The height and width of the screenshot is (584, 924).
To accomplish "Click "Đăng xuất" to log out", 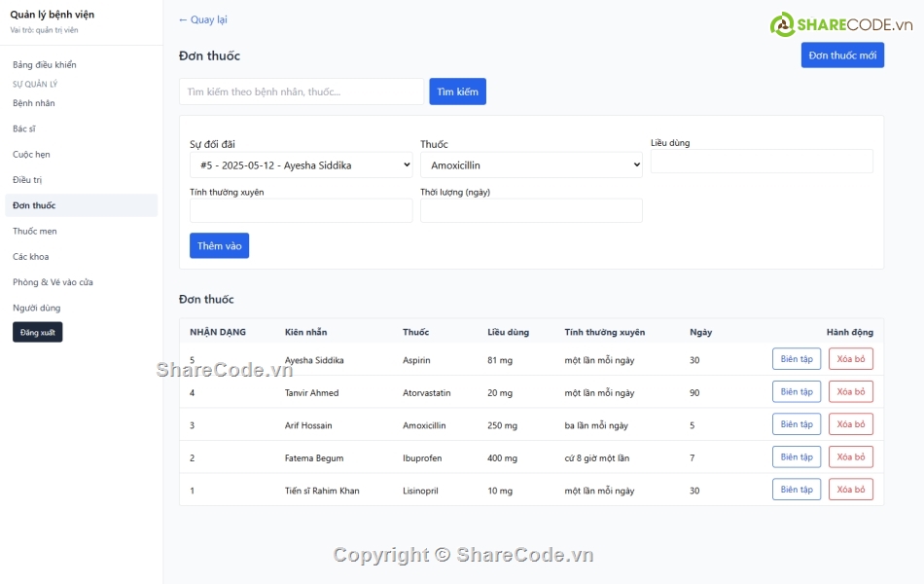I will [x=35, y=332].
